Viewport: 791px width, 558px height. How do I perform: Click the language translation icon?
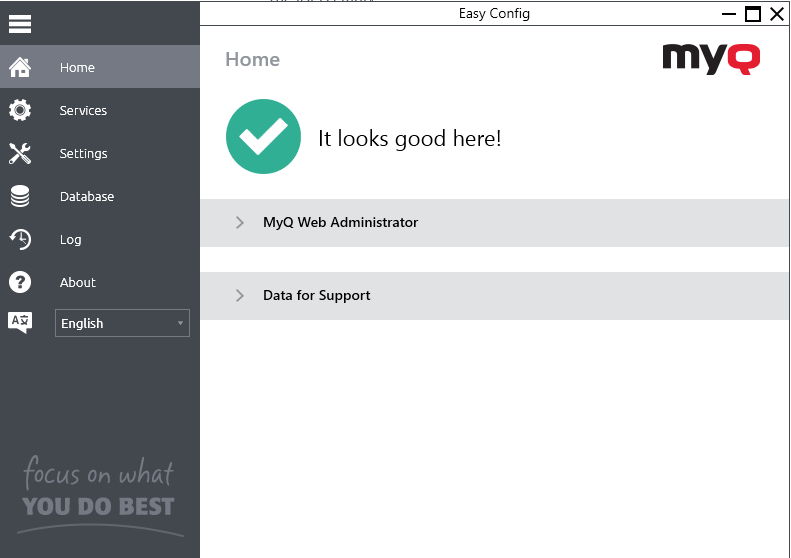pyautogui.click(x=20, y=322)
